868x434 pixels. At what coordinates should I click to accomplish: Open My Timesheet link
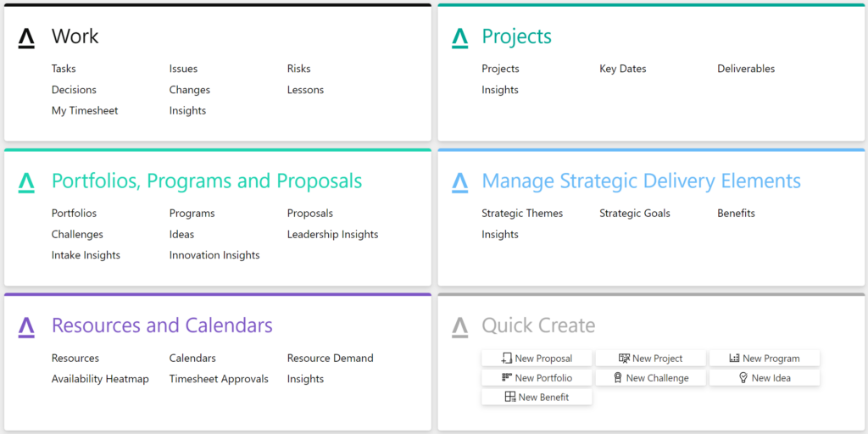pyautogui.click(x=85, y=111)
